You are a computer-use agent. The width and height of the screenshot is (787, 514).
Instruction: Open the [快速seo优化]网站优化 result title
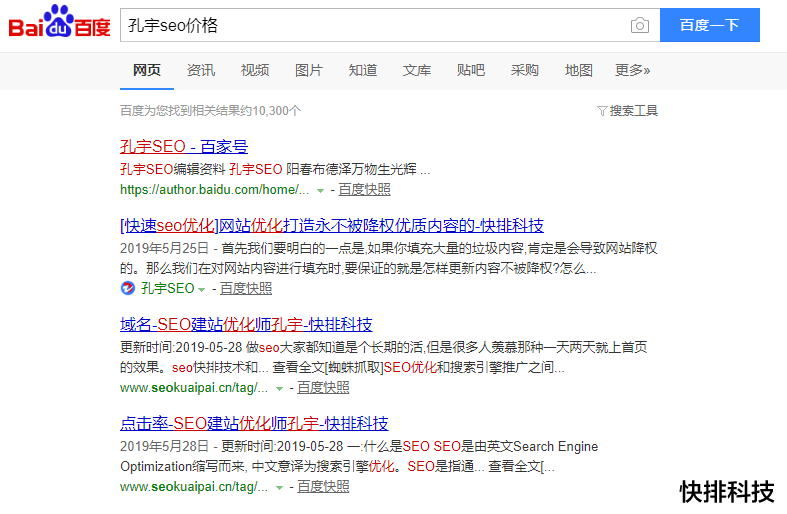[332, 225]
